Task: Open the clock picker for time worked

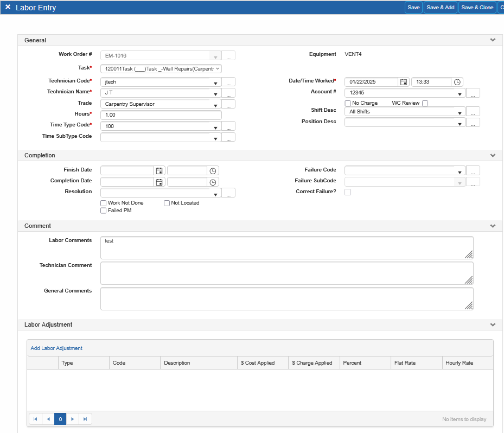Action: [x=457, y=81]
